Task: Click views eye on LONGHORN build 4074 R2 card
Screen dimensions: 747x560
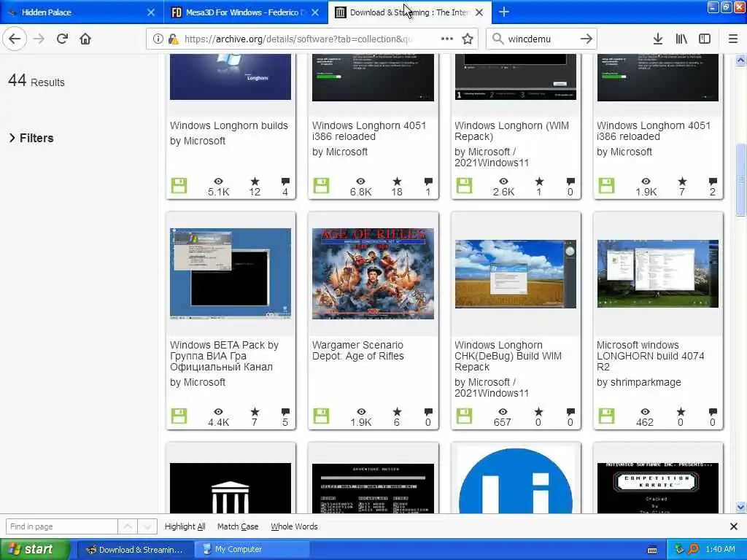Action: [645, 411]
